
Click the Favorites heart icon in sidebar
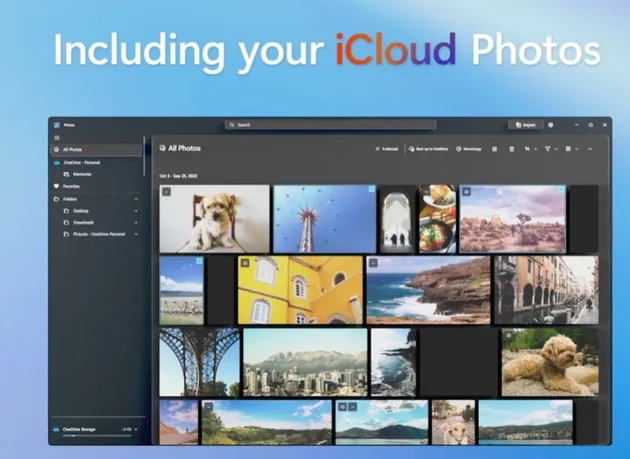(56, 186)
